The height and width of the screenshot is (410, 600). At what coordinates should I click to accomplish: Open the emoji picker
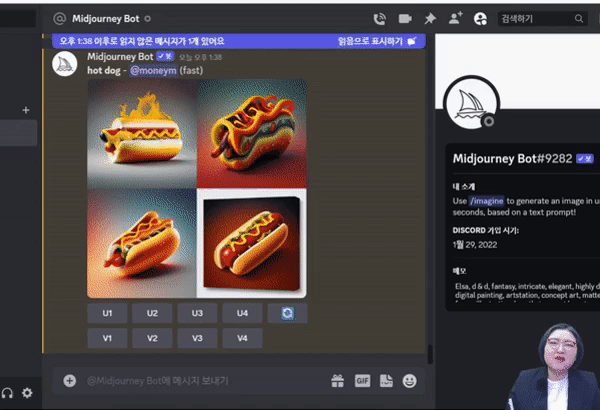[x=409, y=380]
